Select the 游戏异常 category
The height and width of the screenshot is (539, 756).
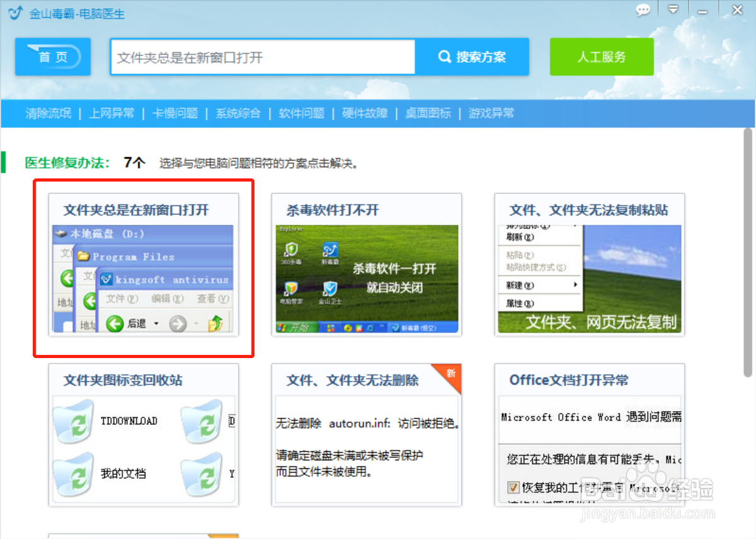491,113
